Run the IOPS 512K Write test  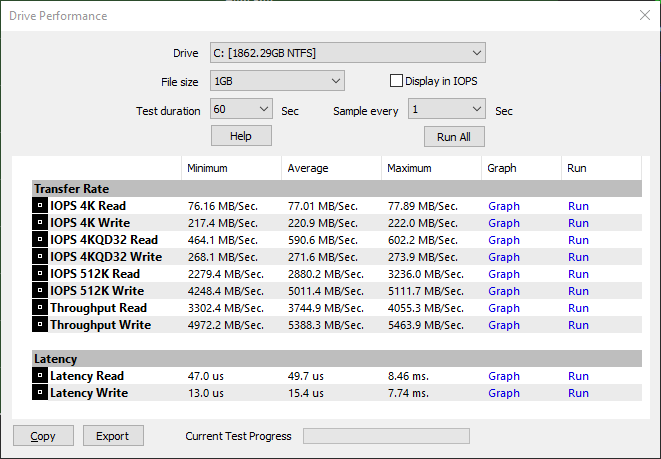(x=578, y=291)
